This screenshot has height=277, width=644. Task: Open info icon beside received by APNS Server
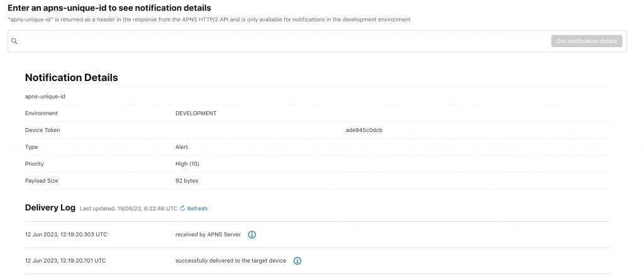click(252, 235)
